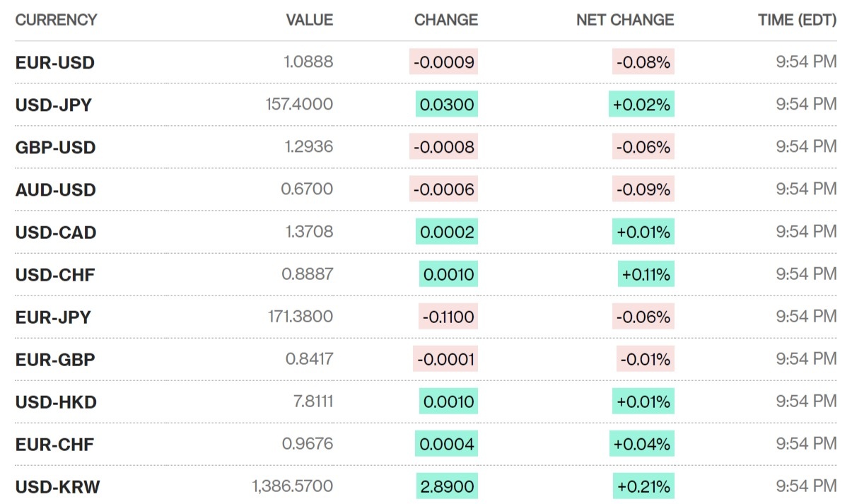Click the red -0.0009 change cell
Screen dimensions: 852x504
click(x=444, y=62)
